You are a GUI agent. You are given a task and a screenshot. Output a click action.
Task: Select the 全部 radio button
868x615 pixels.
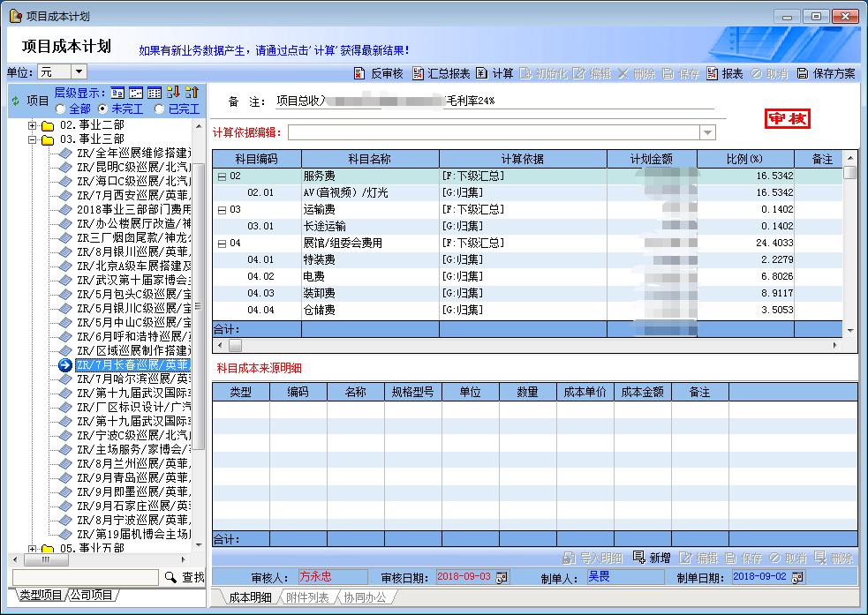tap(60, 109)
